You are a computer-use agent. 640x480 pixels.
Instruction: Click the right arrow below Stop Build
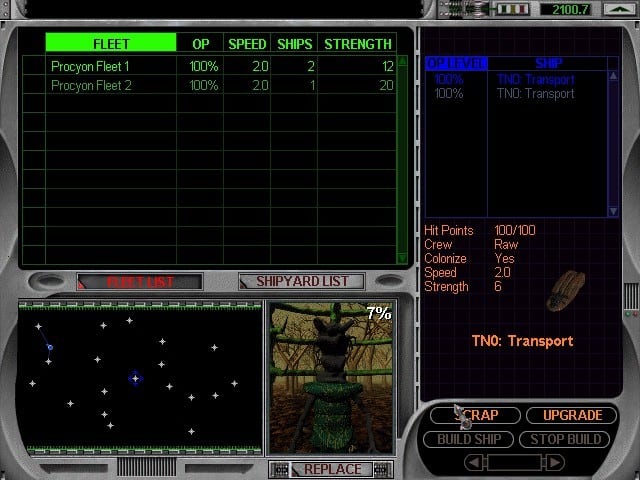[572, 462]
